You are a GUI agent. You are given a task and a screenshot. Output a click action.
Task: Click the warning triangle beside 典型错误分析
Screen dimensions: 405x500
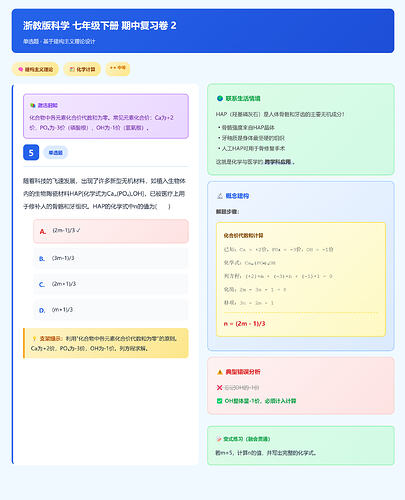(x=220, y=372)
